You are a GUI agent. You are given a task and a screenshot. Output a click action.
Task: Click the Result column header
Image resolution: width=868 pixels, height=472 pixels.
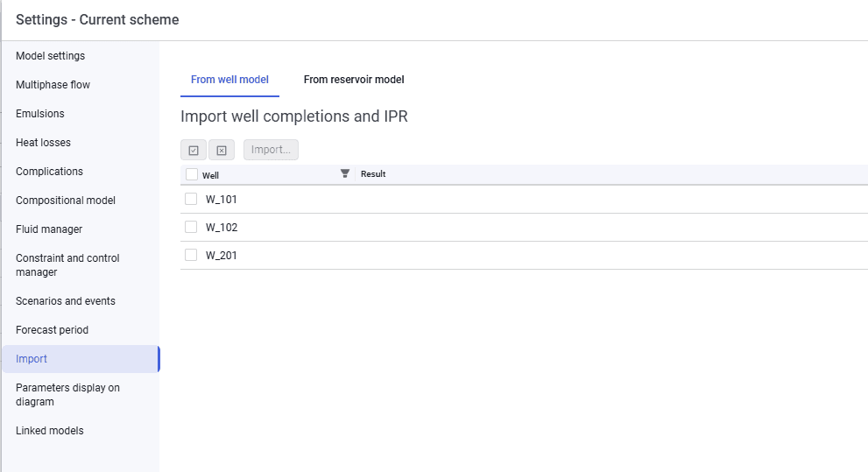pyautogui.click(x=373, y=173)
